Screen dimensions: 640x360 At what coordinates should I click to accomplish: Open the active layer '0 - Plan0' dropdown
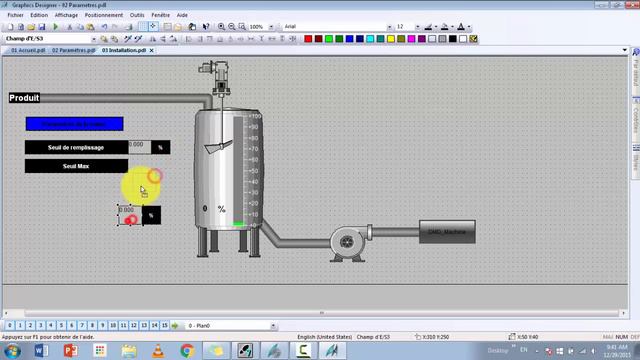pyautogui.click(x=273, y=326)
